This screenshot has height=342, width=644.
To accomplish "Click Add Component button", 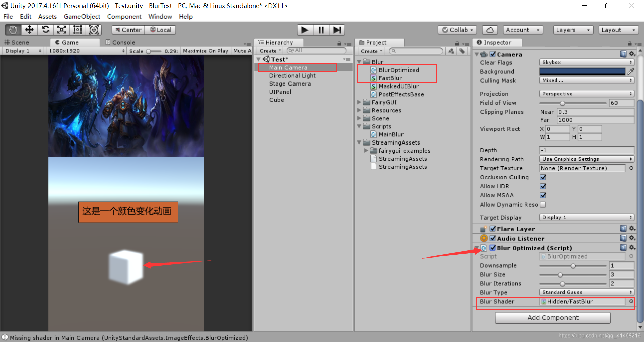I will [553, 318].
